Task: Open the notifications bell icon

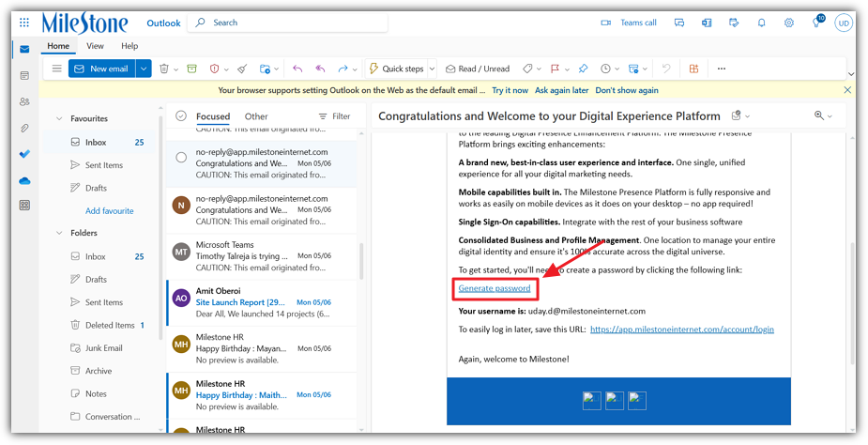Action: 762,23
